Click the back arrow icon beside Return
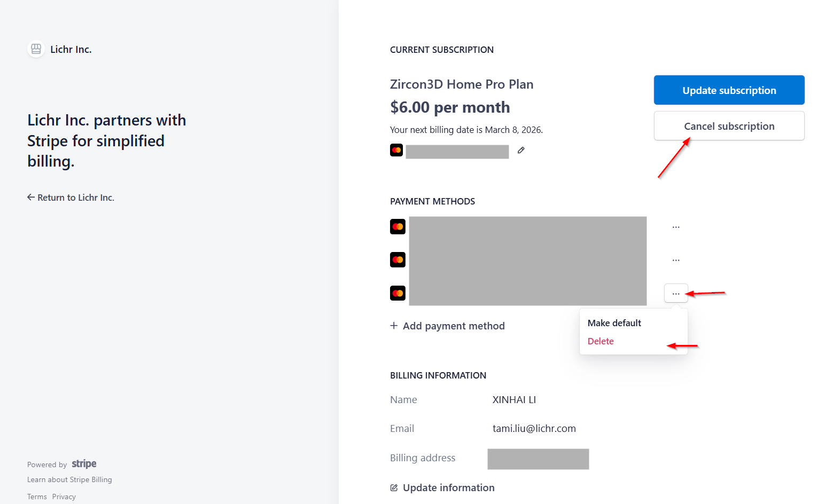The width and height of the screenshot is (825, 504). pyautogui.click(x=31, y=198)
